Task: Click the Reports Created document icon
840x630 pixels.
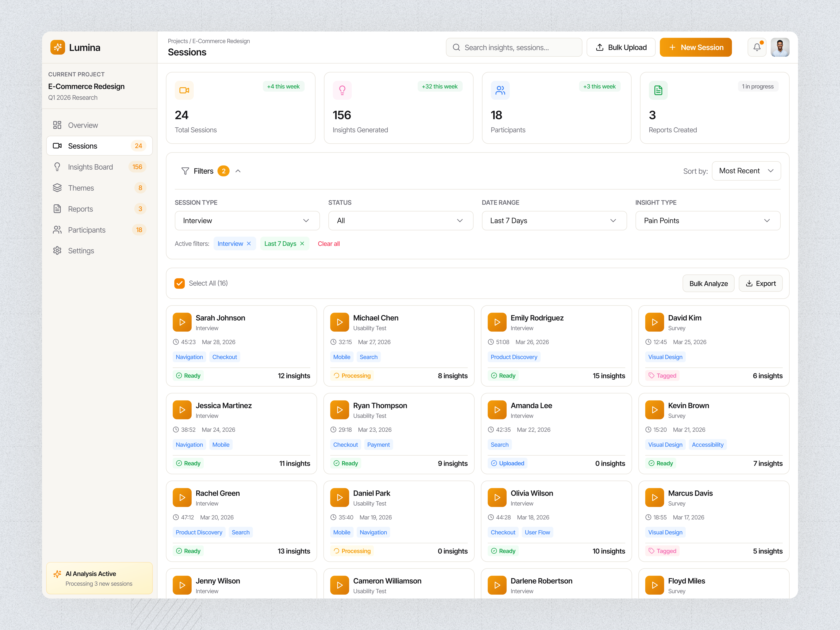Action: 658,90
